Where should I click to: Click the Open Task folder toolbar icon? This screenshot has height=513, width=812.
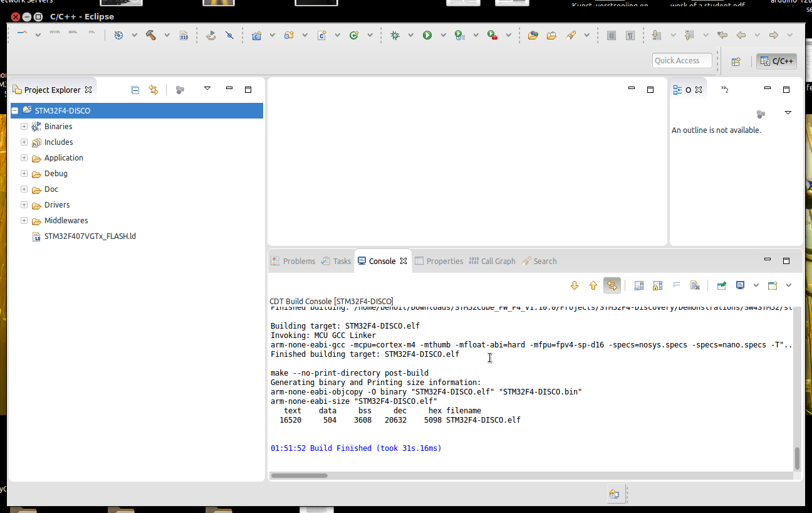[551, 35]
